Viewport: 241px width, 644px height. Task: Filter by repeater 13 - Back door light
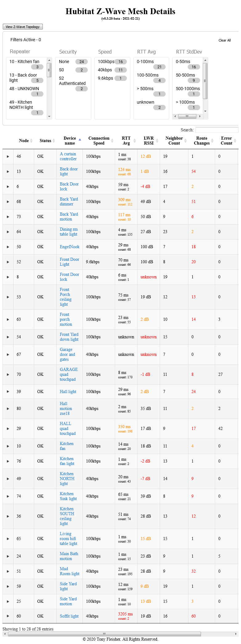[26, 78]
